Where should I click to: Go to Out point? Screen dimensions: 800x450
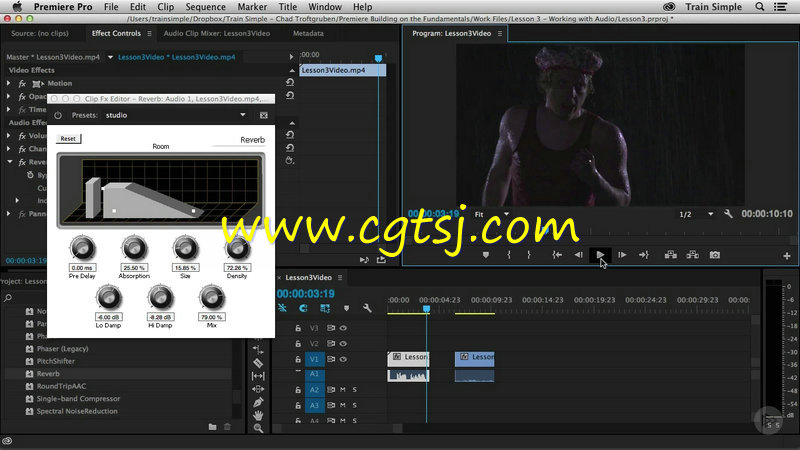(x=643, y=255)
